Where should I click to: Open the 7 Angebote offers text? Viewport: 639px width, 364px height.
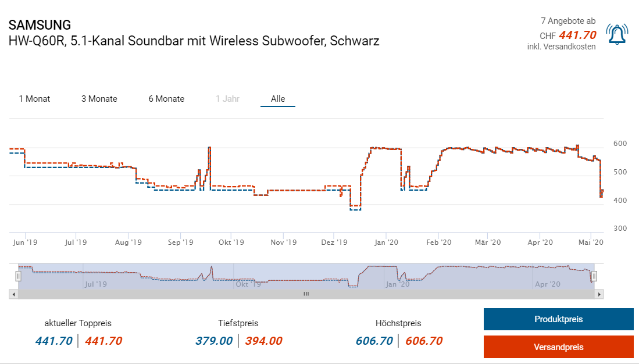pyautogui.click(x=567, y=21)
